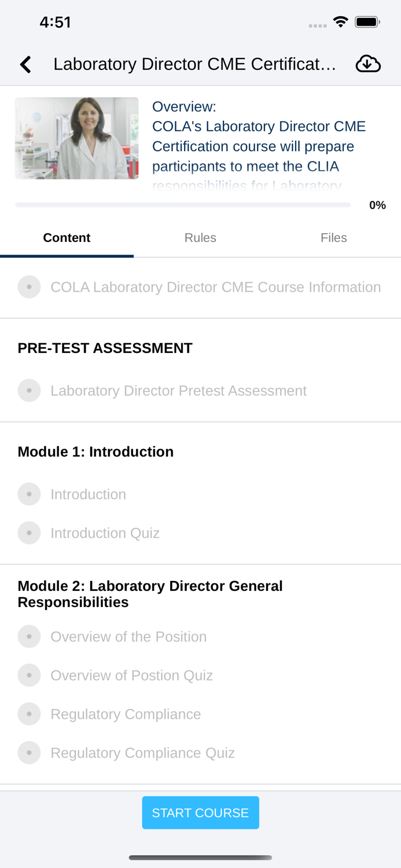Tap status circle beside Introduction Quiz
This screenshot has height=868, width=401.
coord(29,533)
